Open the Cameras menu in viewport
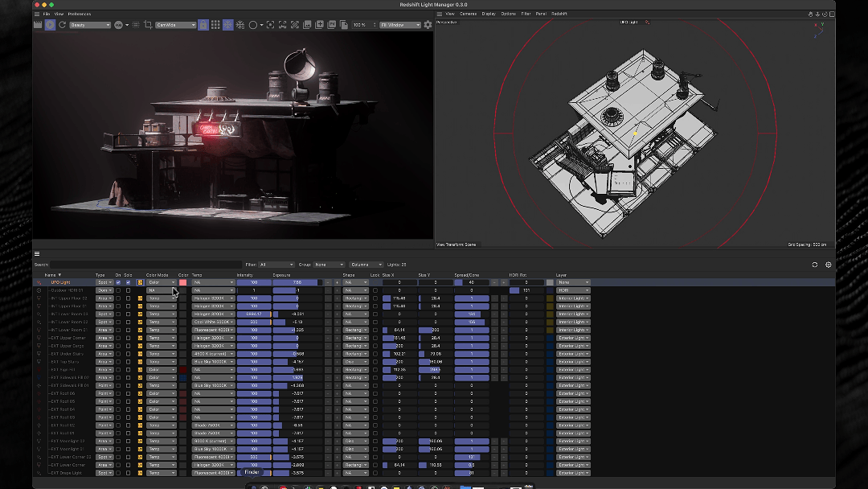868x489 pixels. (468, 14)
